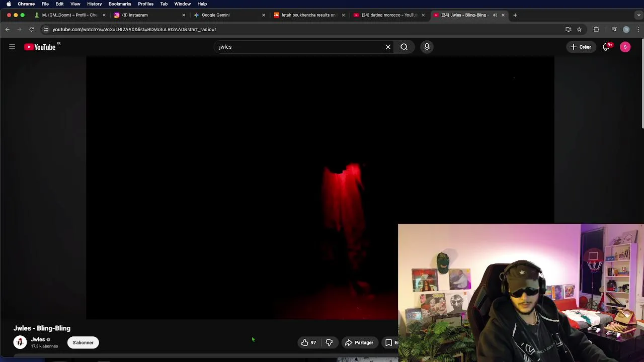The width and height of the screenshot is (644, 362).
Task: Go to the YouTube home logo
Action: tap(40, 47)
